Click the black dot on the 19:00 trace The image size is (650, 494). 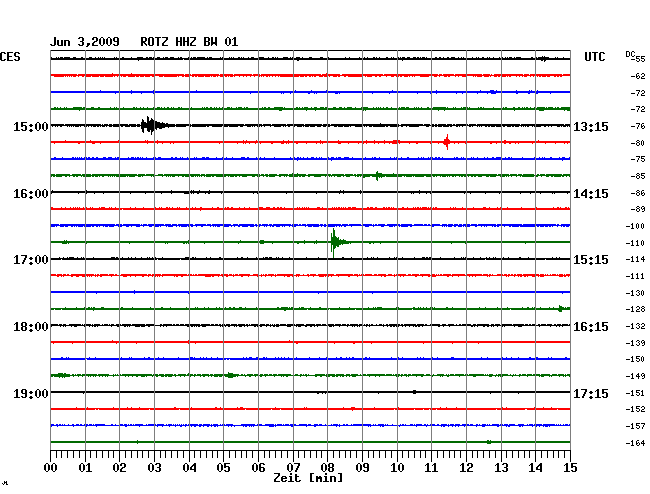(414, 392)
